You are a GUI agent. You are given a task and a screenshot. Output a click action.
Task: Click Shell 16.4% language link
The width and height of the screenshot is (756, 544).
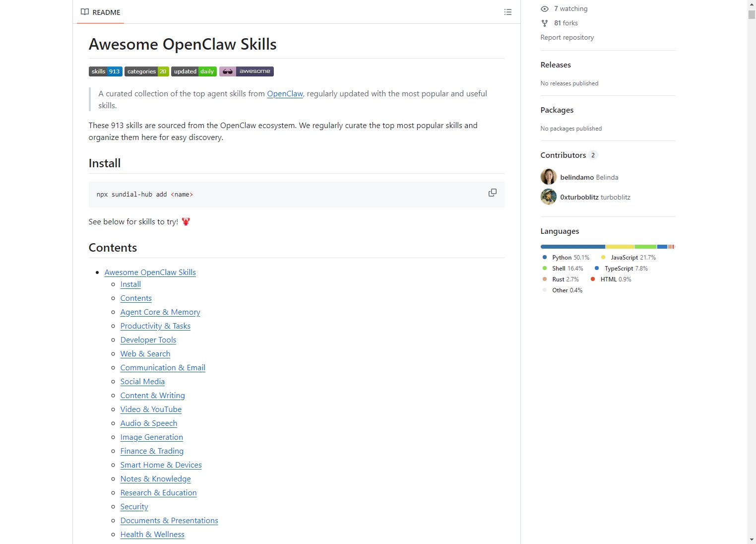563,269
